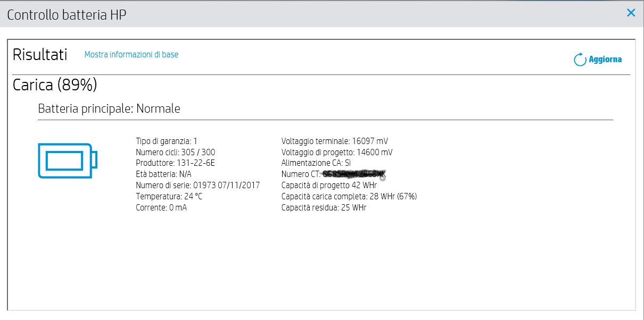This screenshot has width=644, height=320.
Task: Select the Risultati heading
Action: 40,55
